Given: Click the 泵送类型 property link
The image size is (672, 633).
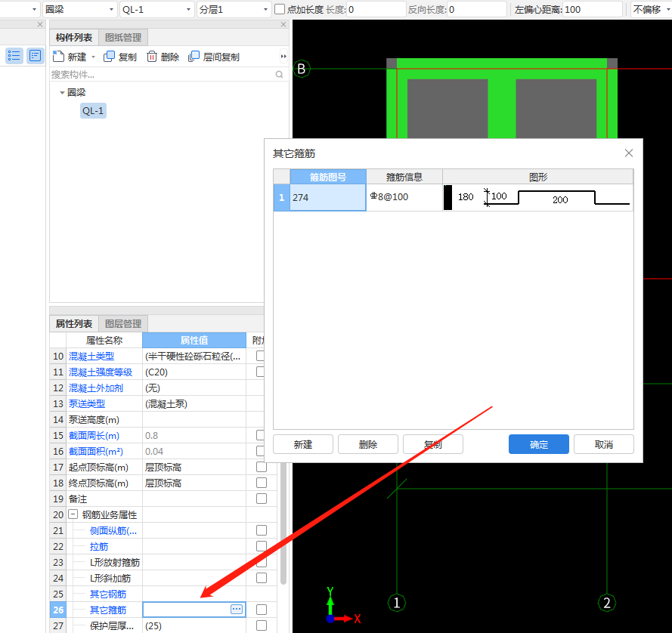Looking at the screenshot, I should [x=87, y=403].
